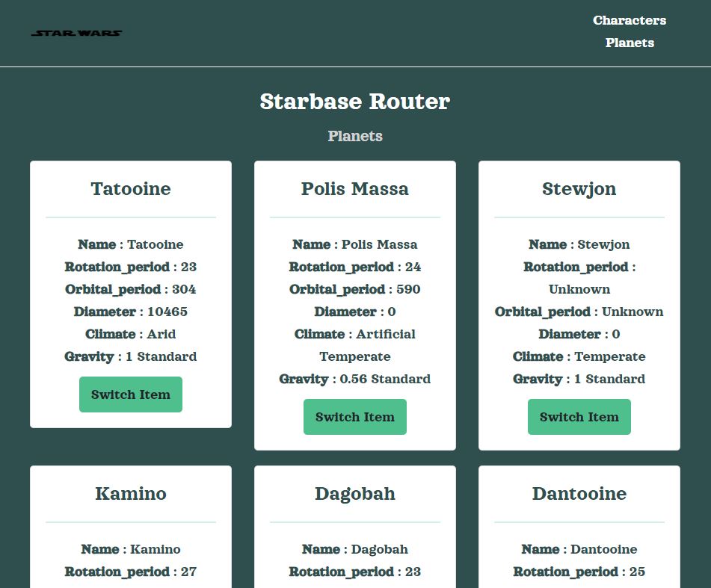The image size is (711, 588).
Task: Go to Planets in the top navigation
Action: click(629, 43)
